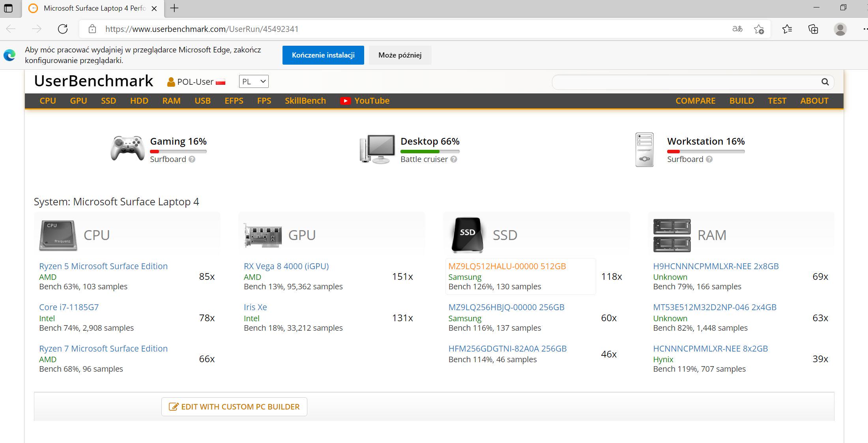Click the Gaming gamepad icon
This screenshot has height=443, width=868.
127,149
